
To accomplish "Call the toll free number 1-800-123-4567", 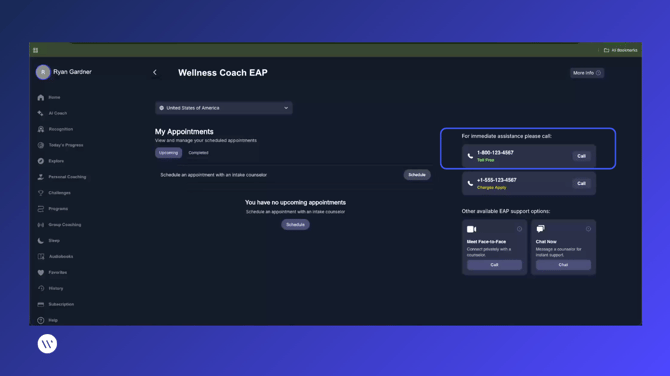I will (581, 156).
